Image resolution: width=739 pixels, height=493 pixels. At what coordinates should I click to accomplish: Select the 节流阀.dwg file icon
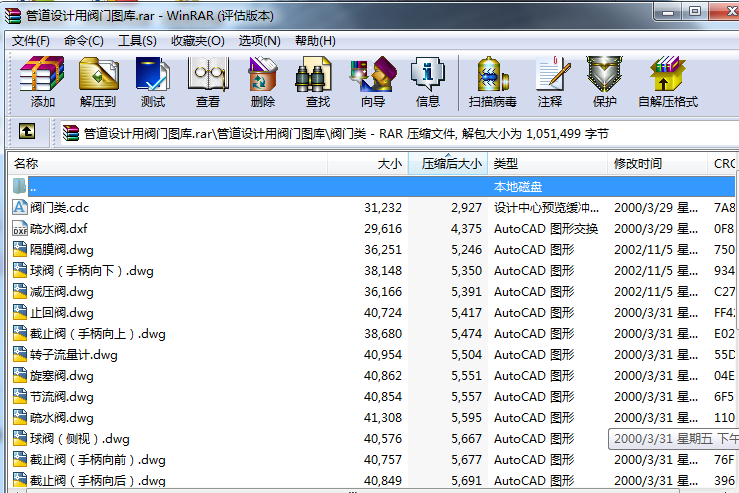[x=20, y=396]
